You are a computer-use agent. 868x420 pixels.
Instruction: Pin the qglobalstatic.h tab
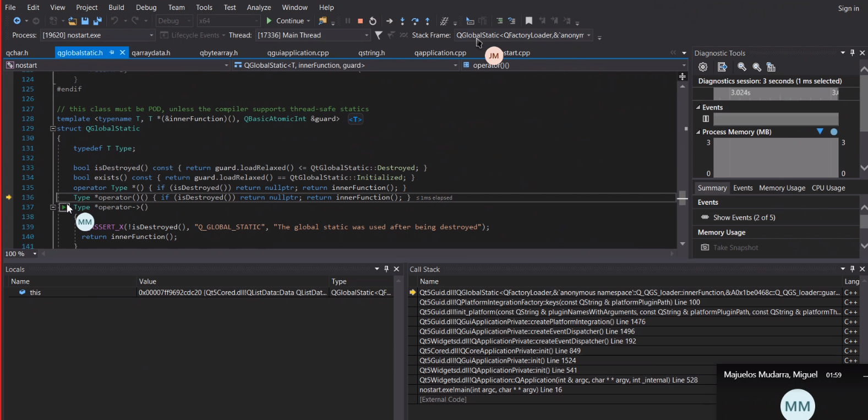click(x=112, y=53)
